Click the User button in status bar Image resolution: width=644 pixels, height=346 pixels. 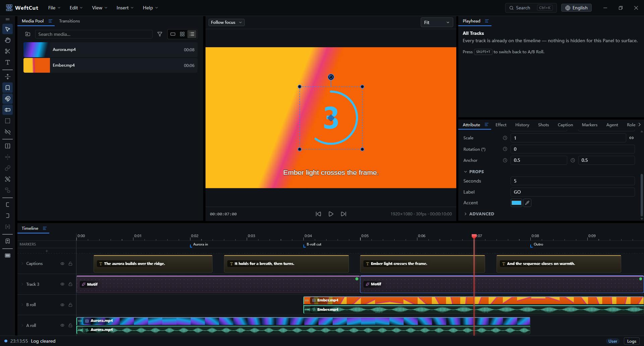[613, 341]
